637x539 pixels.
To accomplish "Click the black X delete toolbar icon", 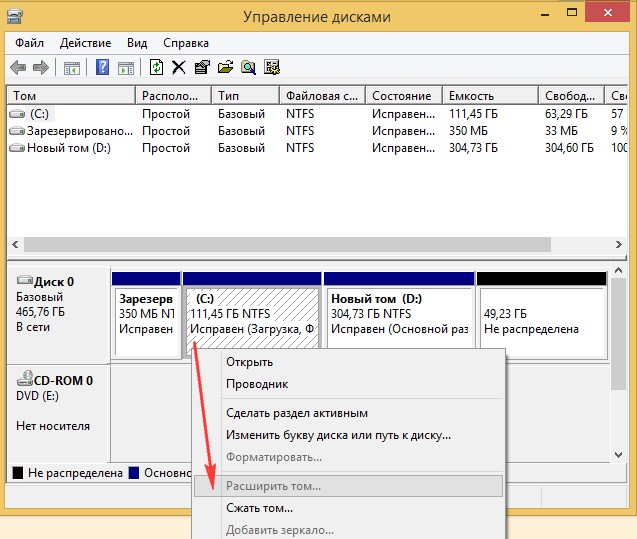I will click(x=178, y=67).
